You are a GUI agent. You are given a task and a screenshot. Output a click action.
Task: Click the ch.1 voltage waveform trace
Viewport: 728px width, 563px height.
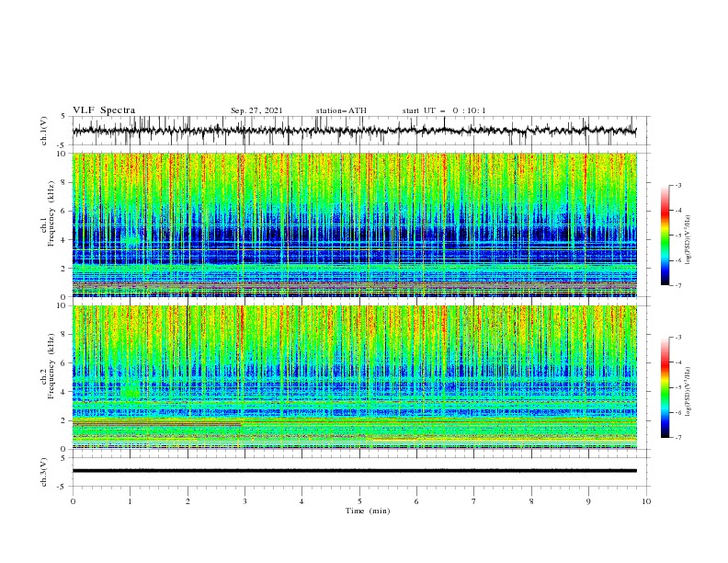tap(354, 131)
